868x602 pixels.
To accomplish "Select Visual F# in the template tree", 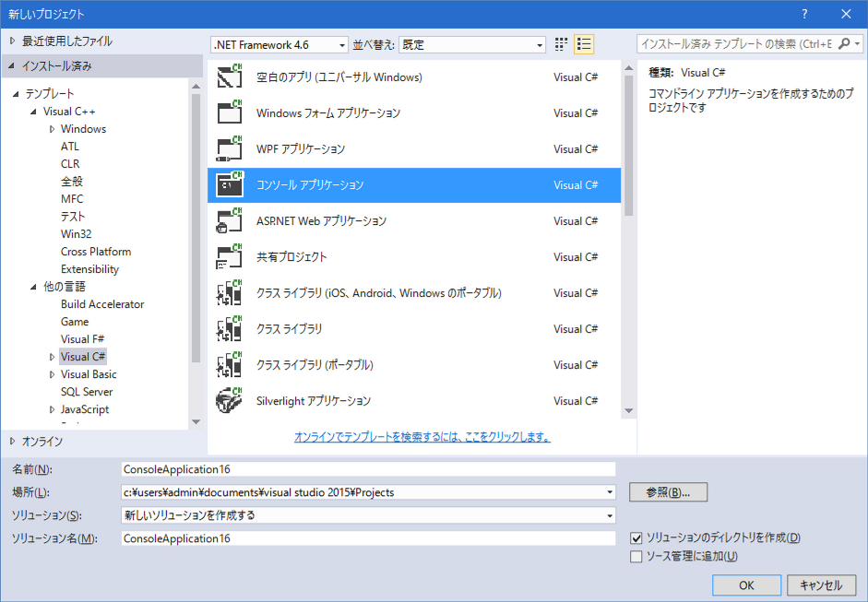I will point(83,339).
